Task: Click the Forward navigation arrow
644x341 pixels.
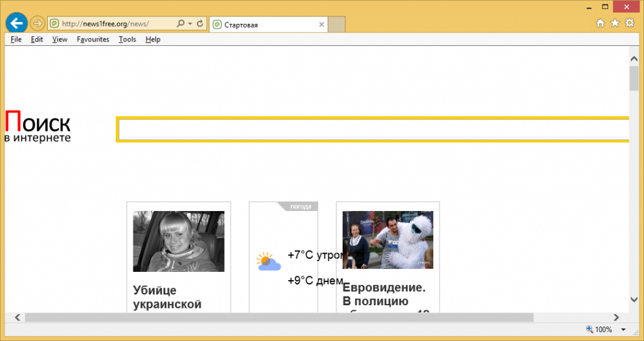Action: pos(37,23)
